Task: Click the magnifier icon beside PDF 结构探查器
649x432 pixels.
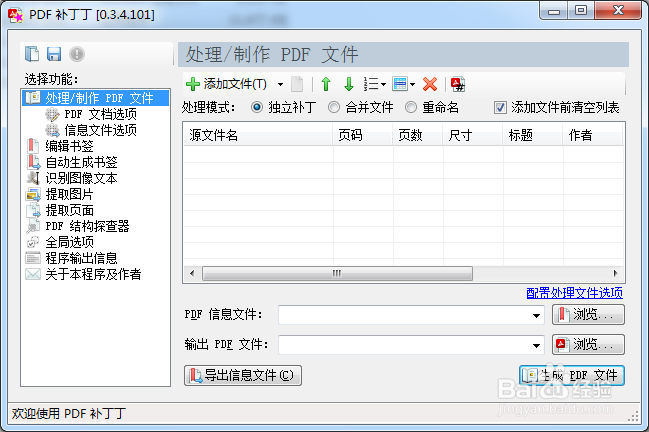Action: pyautogui.click(x=33, y=226)
